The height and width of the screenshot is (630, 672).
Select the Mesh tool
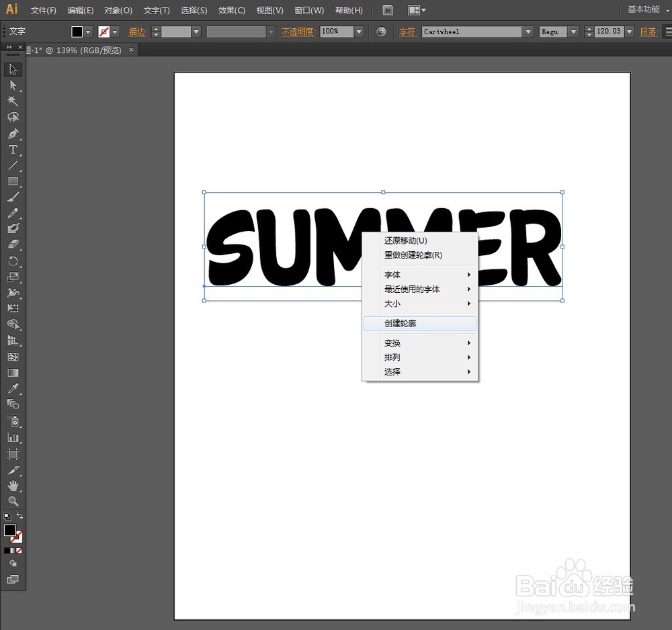[13, 357]
